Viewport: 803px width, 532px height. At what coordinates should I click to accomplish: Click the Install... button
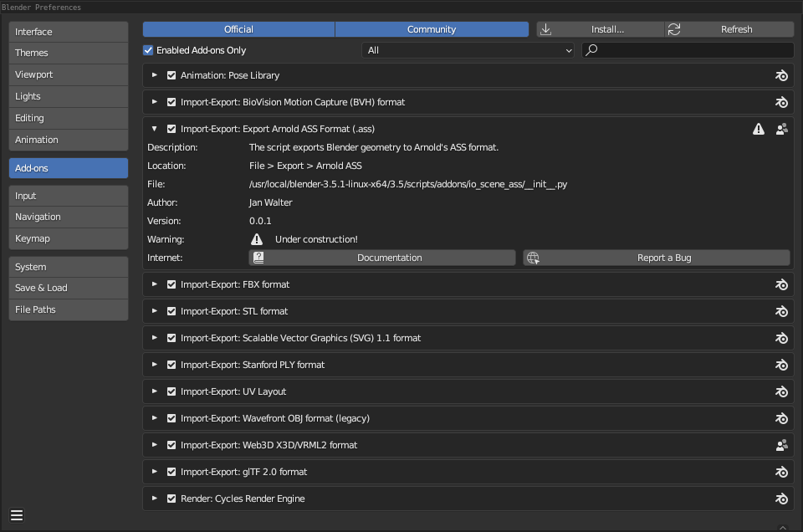pyautogui.click(x=601, y=29)
